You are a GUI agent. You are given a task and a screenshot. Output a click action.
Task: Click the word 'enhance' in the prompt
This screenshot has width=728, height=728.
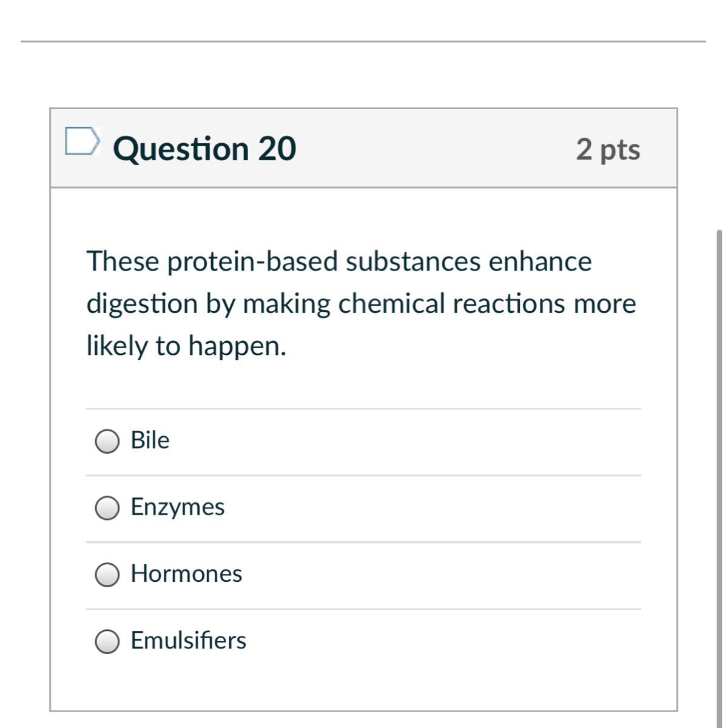click(x=540, y=261)
